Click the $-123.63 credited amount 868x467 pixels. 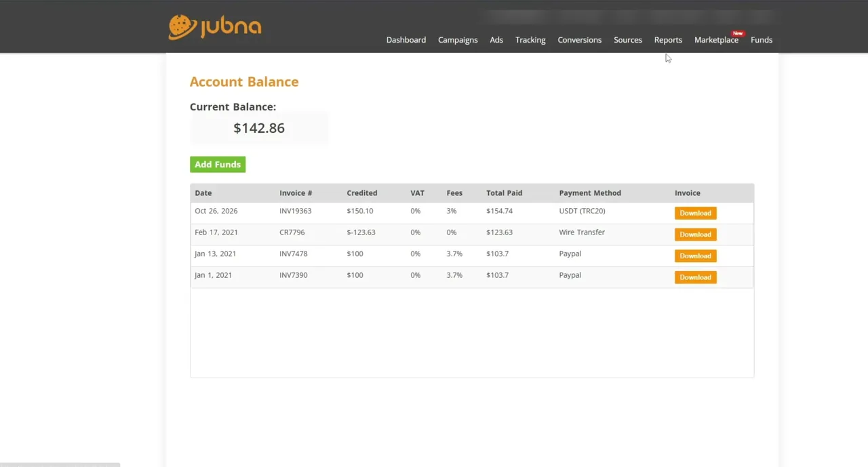tap(361, 232)
